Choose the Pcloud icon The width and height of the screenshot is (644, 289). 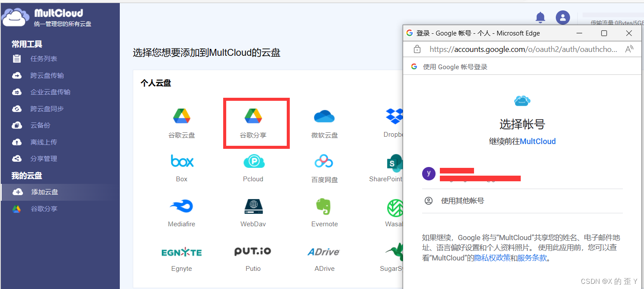coord(254,161)
